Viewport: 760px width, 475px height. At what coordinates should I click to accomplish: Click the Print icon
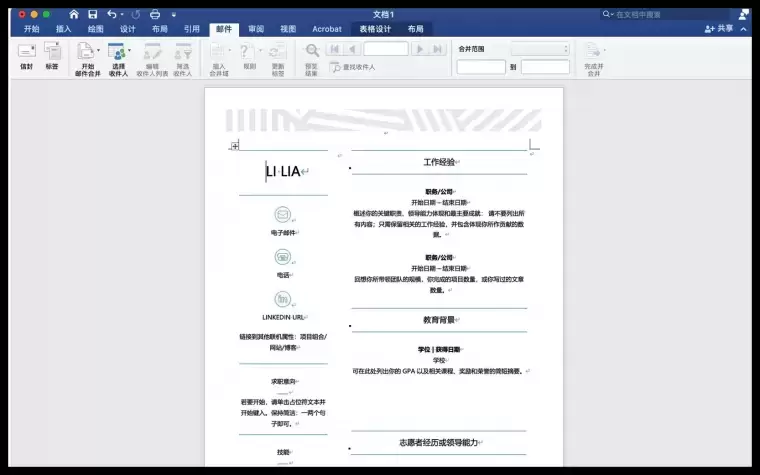tap(155, 15)
